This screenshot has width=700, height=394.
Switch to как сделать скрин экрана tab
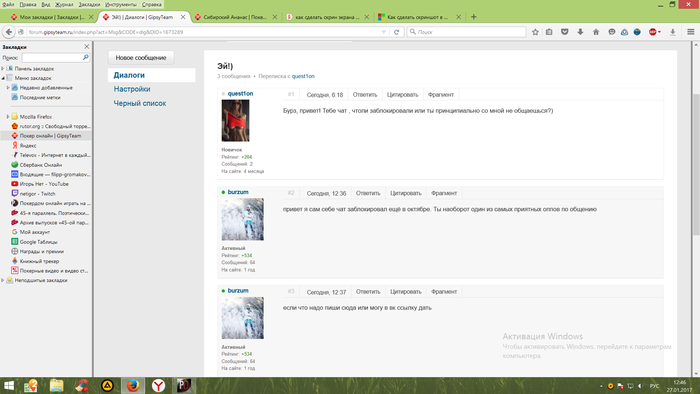tap(328, 17)
